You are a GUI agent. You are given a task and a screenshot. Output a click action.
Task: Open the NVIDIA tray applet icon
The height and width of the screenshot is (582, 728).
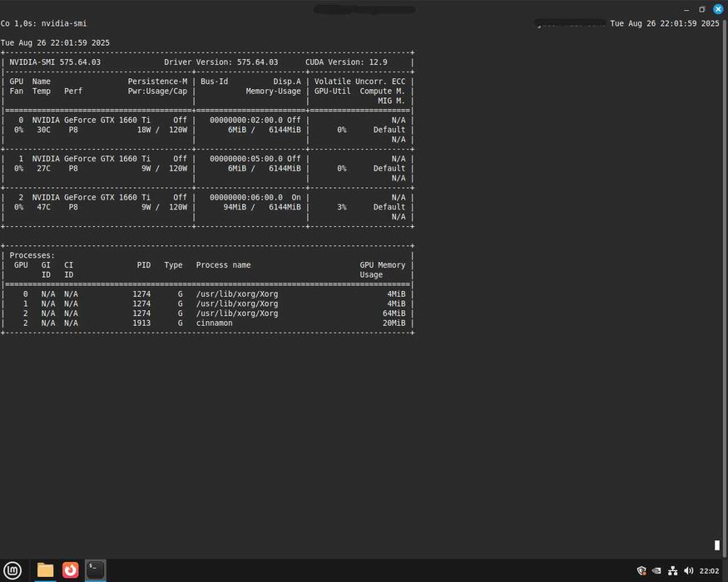(x=656, y=571)
